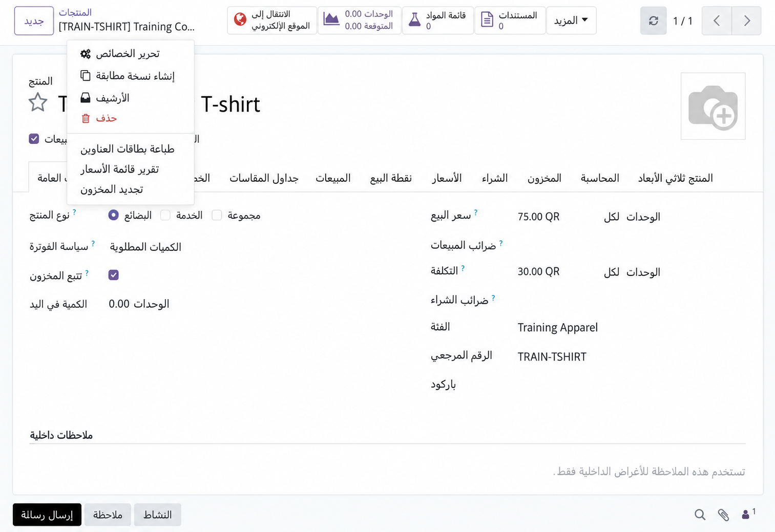This screenshot has height=532, width=775.
Task: Click ملاحظة button
Action: coord(108,515)
